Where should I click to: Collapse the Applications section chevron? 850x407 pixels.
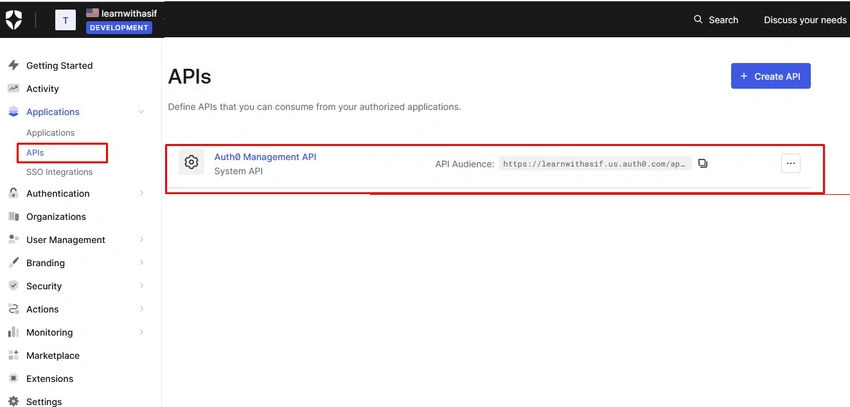click(141, 112)
